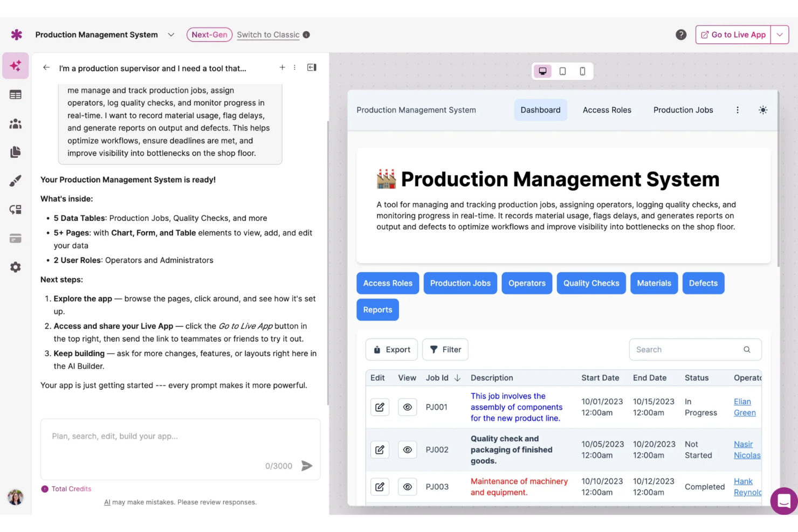The width and height of the screenshot is (798, 532).
Task: Open the chat support bubble
Action: tap(784, 501)
